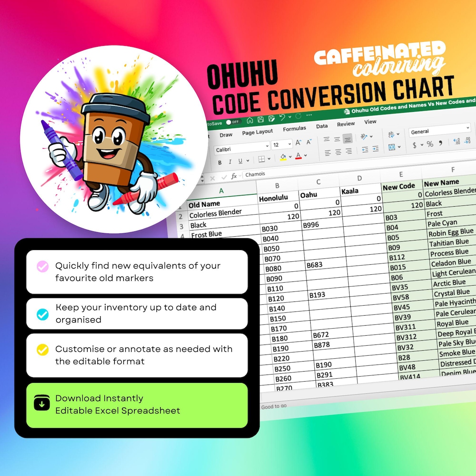Click the formula bar showing Chamois

[255, 173]
